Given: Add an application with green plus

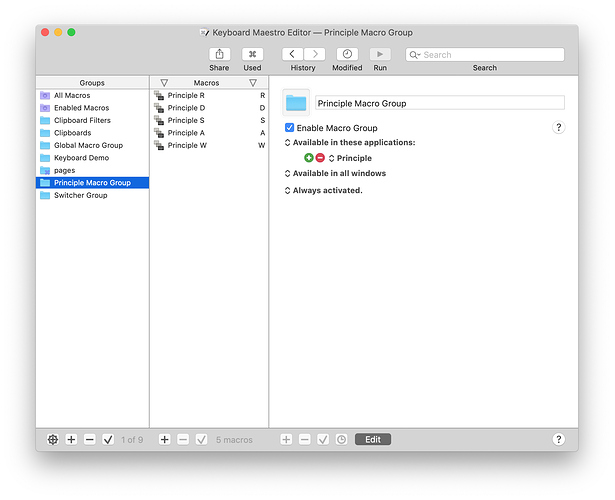Looking at the screenshot, I should (309, 158).
